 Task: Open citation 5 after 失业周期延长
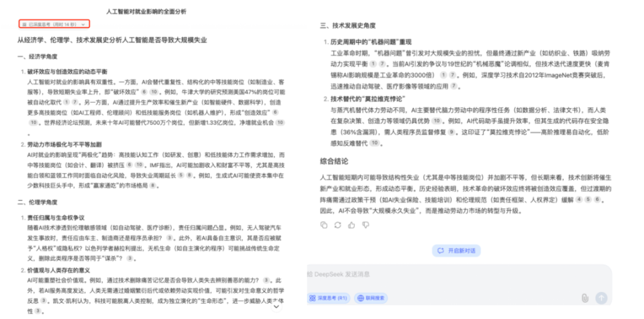point(180,175)
